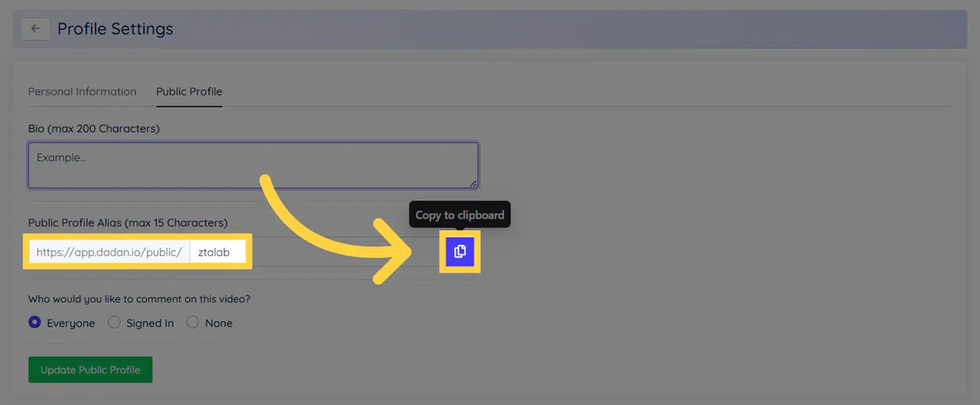980x405 pixels.
Task: Click the ztalab alias input field
Action: [218, 252]
